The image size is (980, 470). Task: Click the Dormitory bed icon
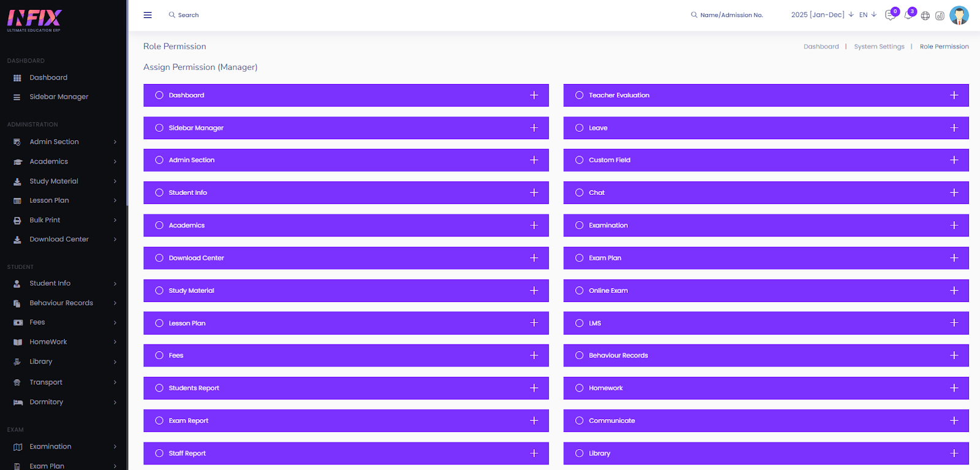pos(18,403)
